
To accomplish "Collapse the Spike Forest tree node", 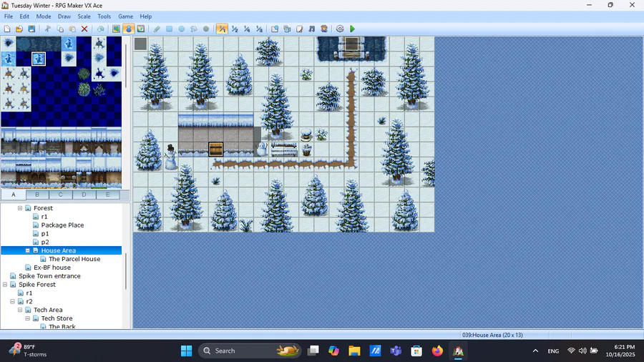I will [x=5, y=285].
